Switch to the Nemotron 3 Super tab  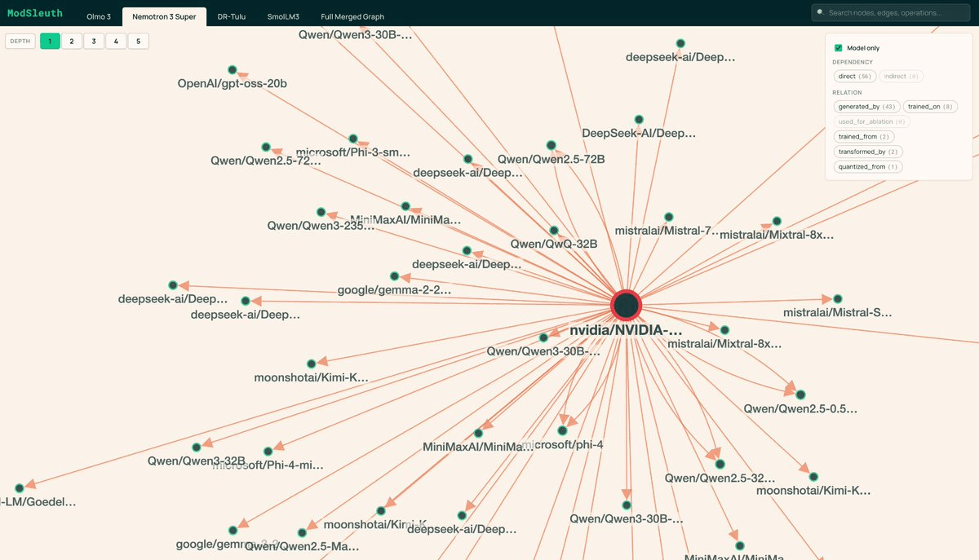[164, 16]
